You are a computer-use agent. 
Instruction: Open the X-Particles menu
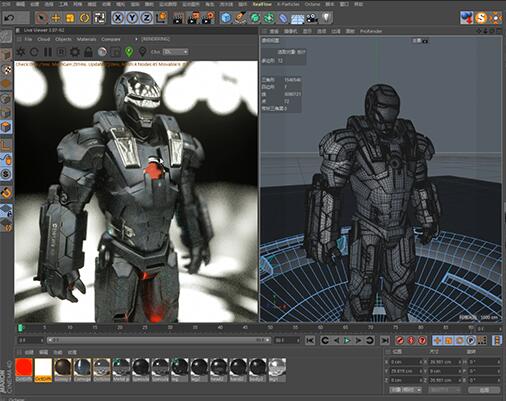click(x=288, y=4)
